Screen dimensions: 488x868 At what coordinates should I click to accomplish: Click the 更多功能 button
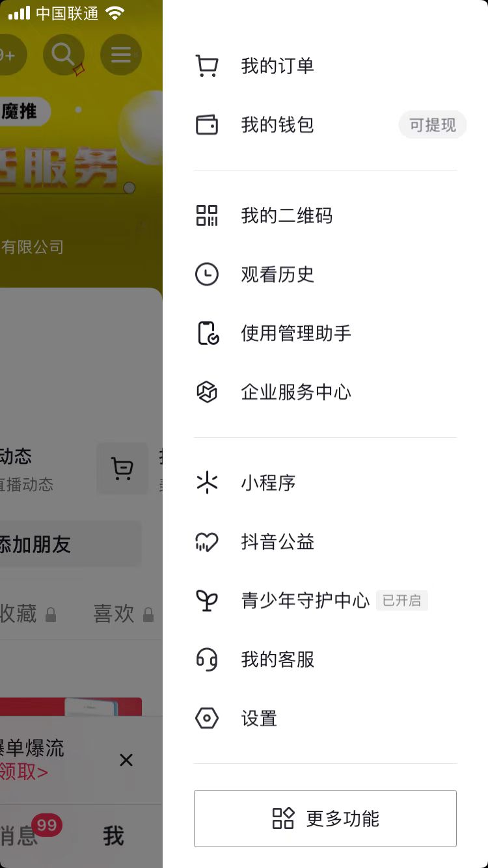coord(325,819)
